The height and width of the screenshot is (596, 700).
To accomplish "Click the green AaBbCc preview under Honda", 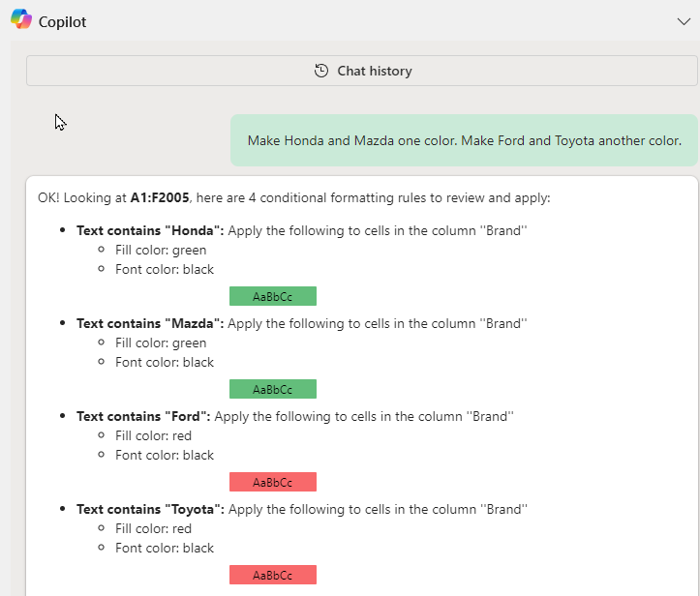I will pos(272,296).
